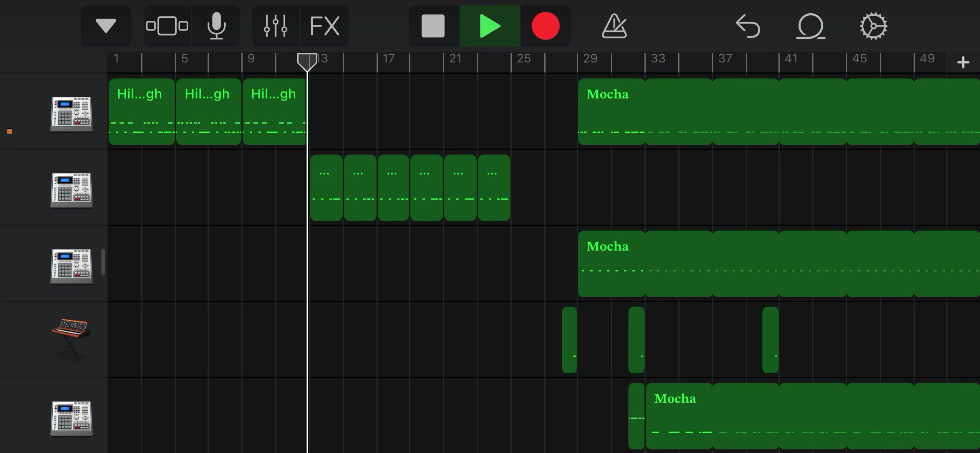Image resolution: width=980 pixels, height=453 pixels.
Task: Tap the track header resize handle
Action: tap(103, 262)
